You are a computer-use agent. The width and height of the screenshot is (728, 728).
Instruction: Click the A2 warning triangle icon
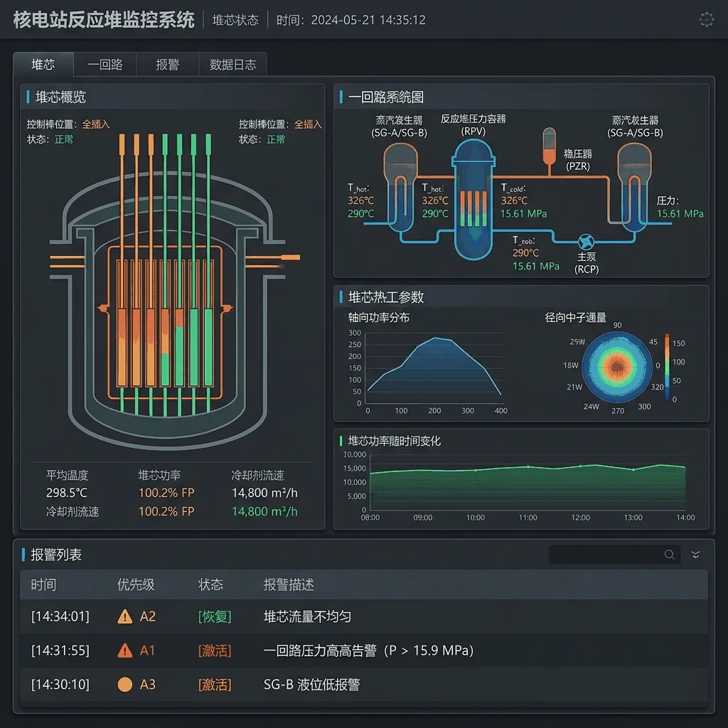click(x=125, y=616)
